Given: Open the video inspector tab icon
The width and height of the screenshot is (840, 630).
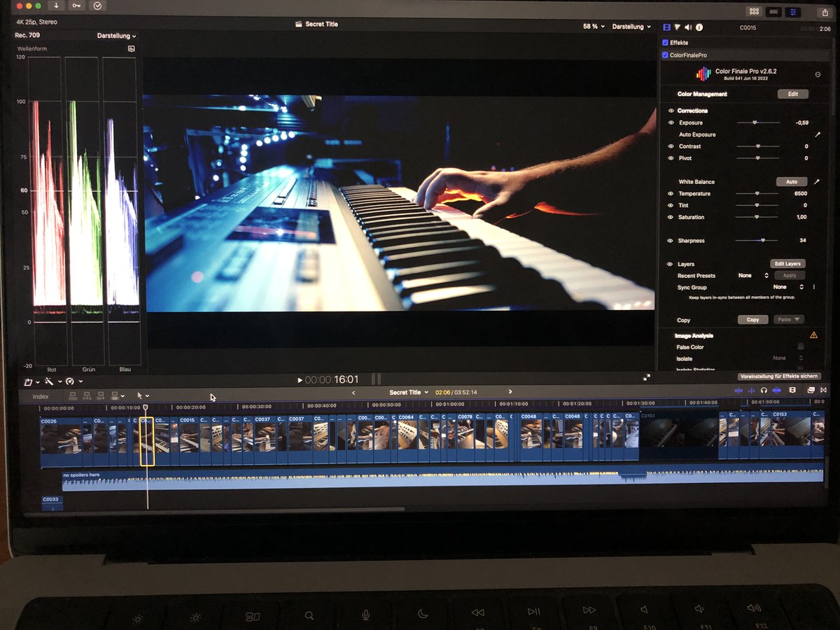Looking at the screenshot, I should [x=666, y=27].
